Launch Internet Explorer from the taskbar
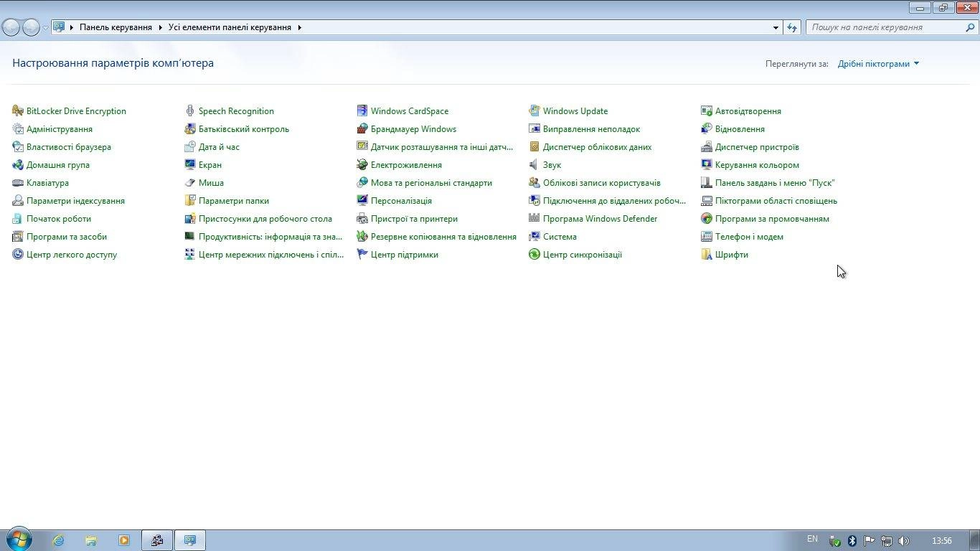 pos(59,540)
